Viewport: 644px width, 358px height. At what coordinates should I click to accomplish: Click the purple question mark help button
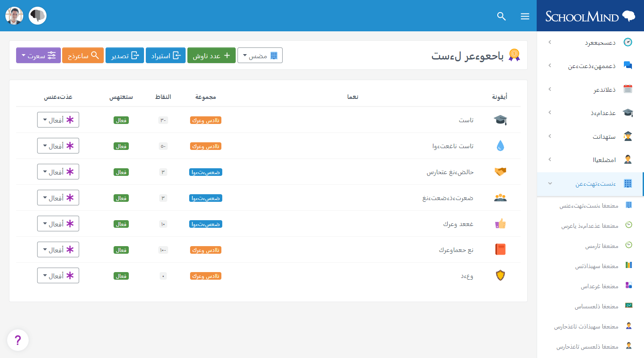coord(18,341)
